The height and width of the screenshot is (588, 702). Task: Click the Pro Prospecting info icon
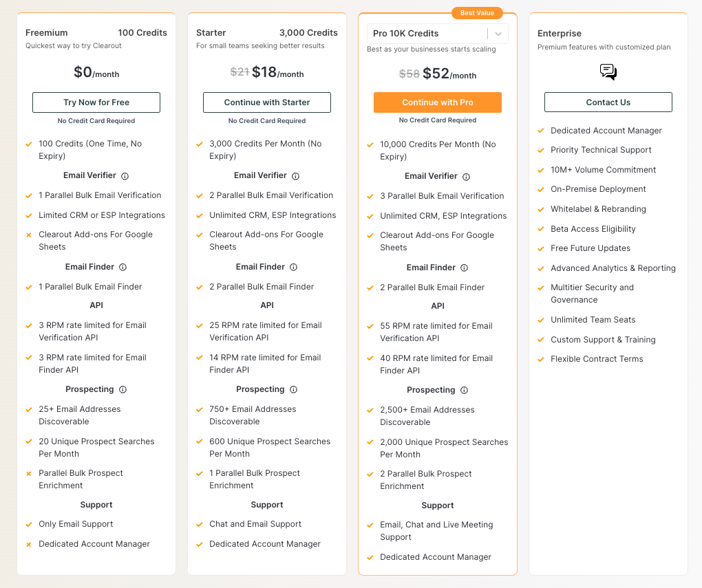coord(465,391)
